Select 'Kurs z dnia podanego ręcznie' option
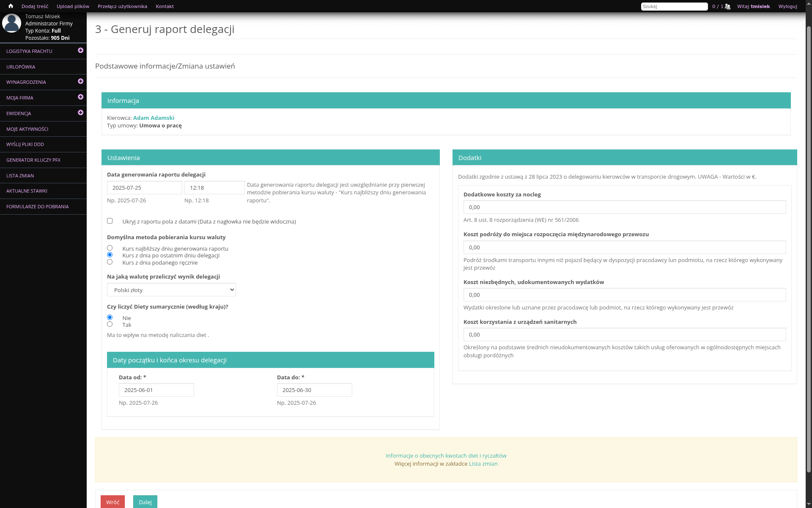Viewport: 812px width, 508px height. point(110,262)
